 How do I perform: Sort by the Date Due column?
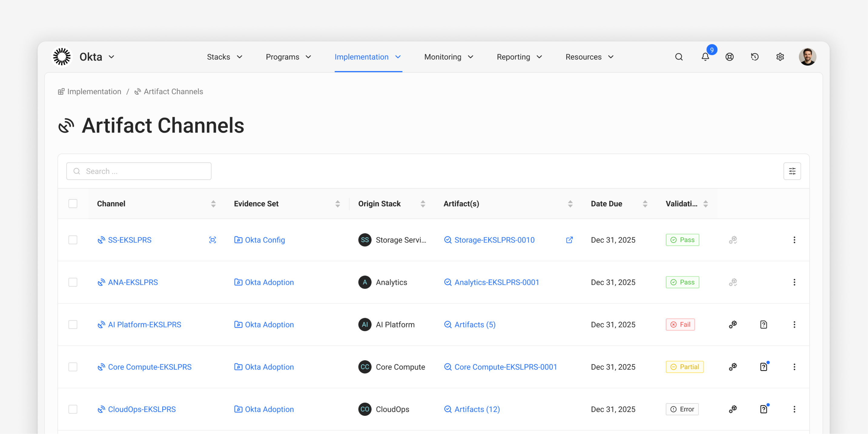645,204
